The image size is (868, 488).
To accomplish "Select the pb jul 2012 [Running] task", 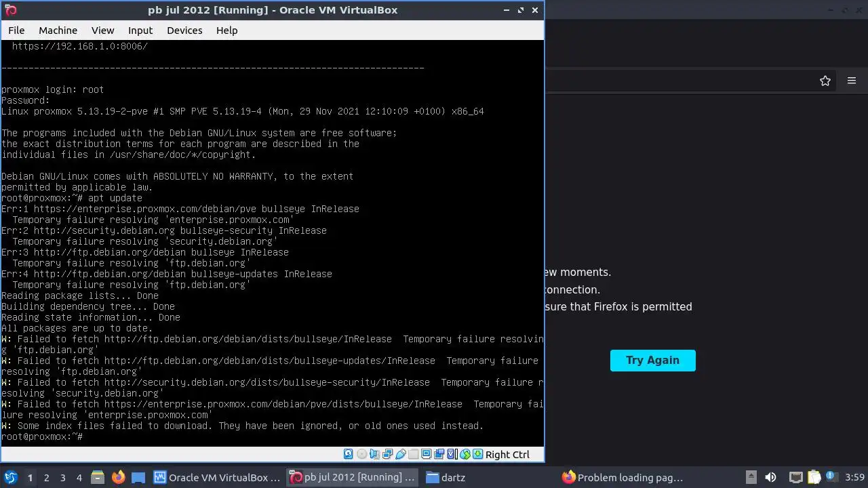I will (353, 477).
